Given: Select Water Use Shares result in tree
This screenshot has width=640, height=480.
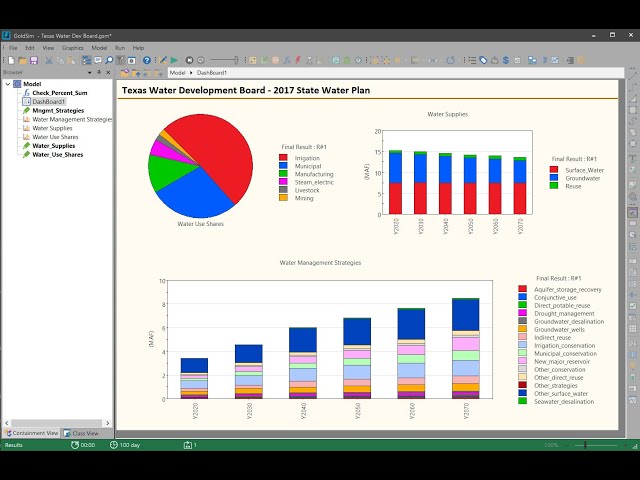Looking at the screenshot, I should coord(55,137).
